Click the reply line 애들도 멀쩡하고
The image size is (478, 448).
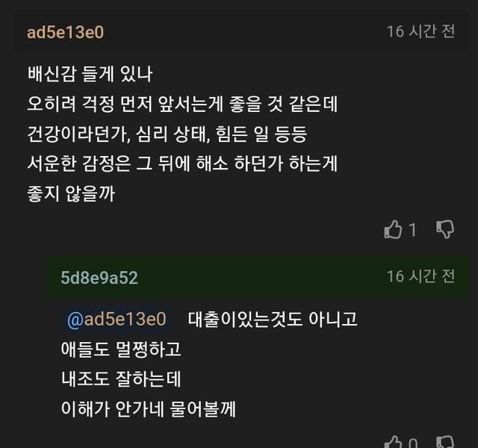coord(122,349)
